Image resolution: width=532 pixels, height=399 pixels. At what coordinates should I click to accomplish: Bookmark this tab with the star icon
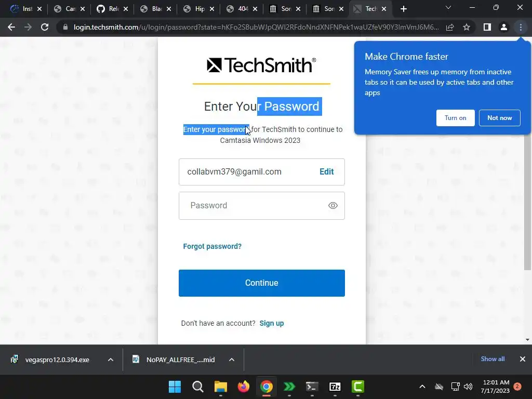pyautogui.click(x=467, y=27)
